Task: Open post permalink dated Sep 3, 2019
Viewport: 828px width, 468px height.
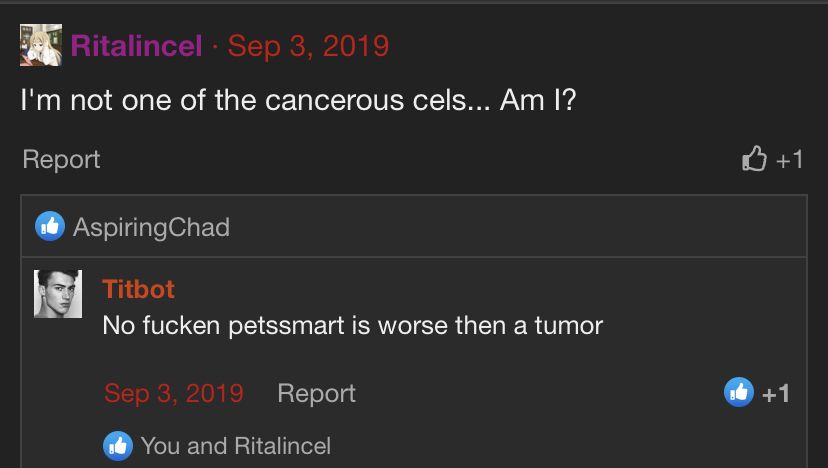Action: click(x=308, y=46)
